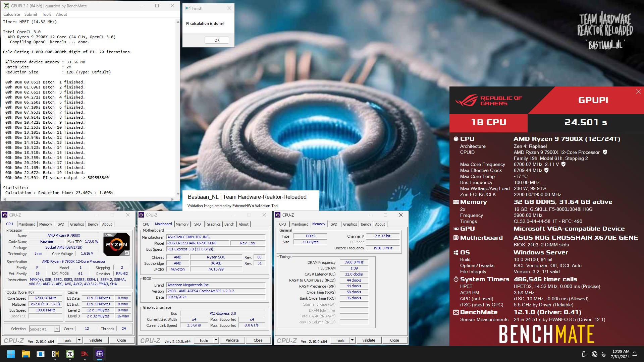Click GPU section icon in BenchMate panel
644x362 pixels.
456,229
